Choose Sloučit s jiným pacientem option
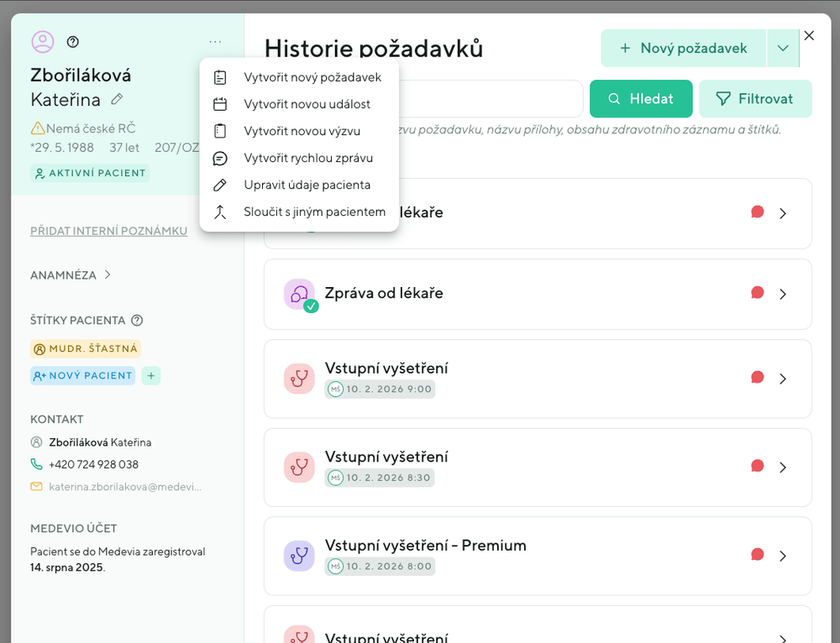Viewport: 840px width, 643px height. tap(314, 212)
